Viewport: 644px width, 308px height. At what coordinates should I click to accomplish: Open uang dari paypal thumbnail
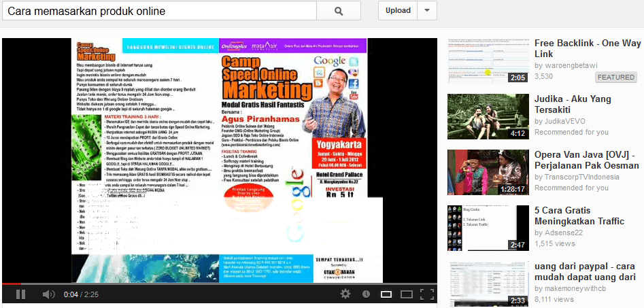[x=488, y=284]
